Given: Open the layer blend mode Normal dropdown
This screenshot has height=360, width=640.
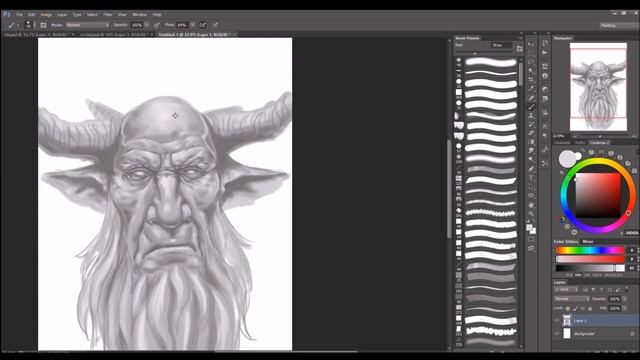Looking at the screenshot, I should click(x=571, y=299).
